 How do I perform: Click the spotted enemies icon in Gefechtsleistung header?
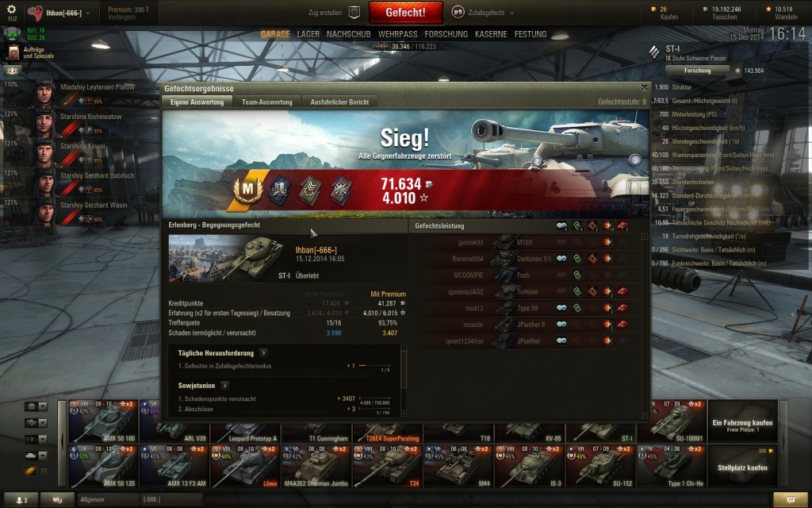point(561,226)
